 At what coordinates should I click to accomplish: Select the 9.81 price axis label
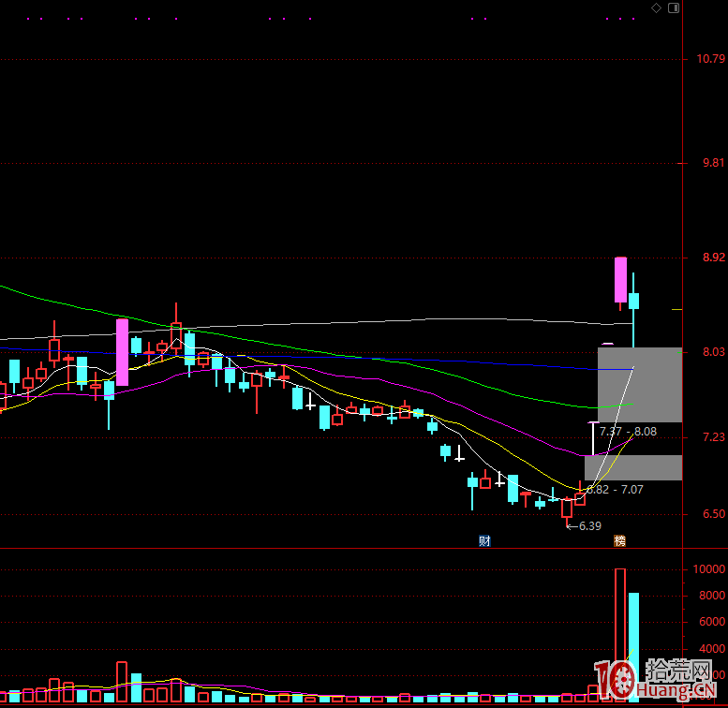[x=713, y=163]
